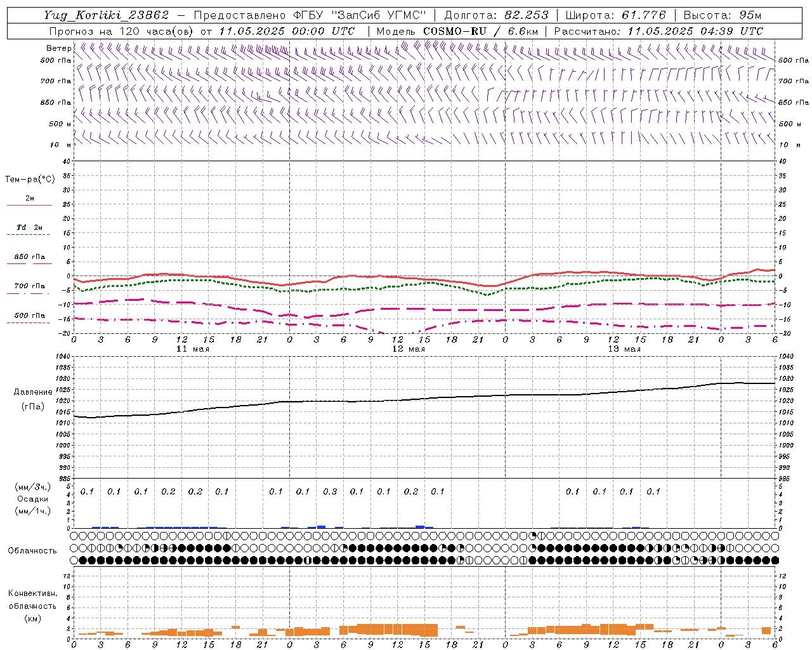Click the (мм/3ч.) precipitation unit label
812x650 pixels.
coord(33,487)
